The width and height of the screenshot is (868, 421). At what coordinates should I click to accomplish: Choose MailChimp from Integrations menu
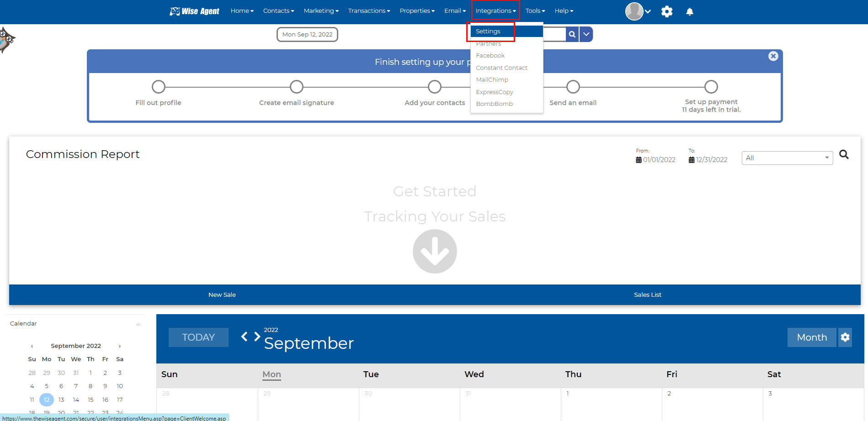[492, 80]
